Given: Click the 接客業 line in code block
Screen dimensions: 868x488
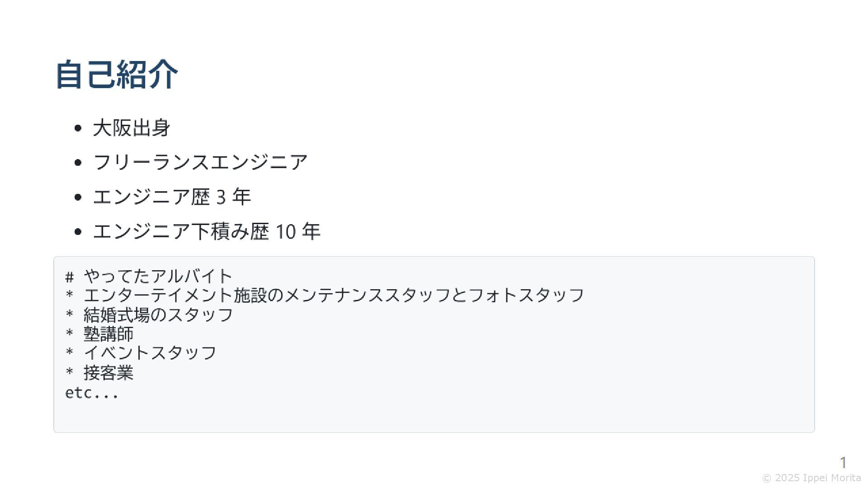Looking at the screenshot, I should tap(99, 373).
